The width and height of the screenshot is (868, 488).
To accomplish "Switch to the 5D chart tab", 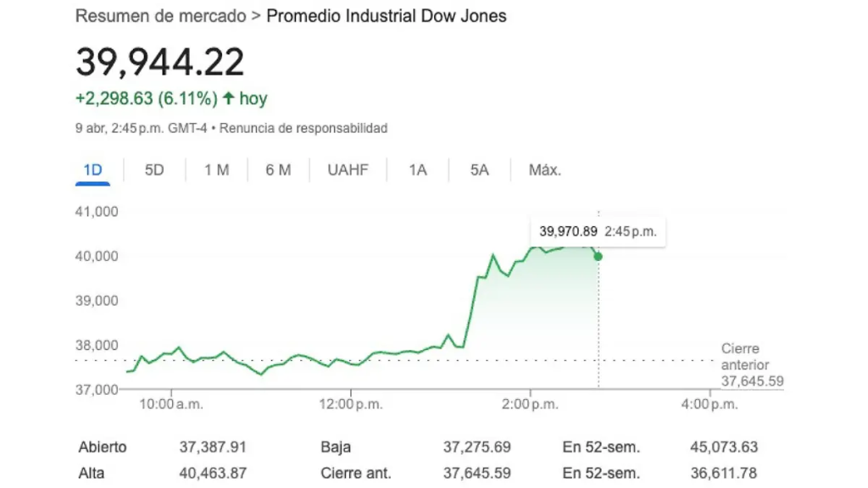I will 154,170.
